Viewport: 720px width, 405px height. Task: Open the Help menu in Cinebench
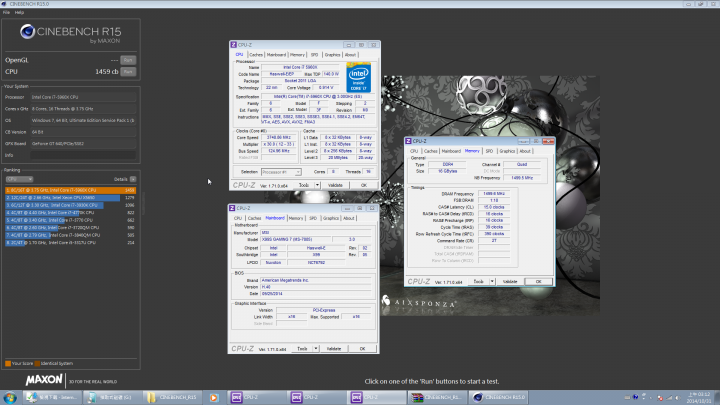pyautogui.click(x=19, y=12)
